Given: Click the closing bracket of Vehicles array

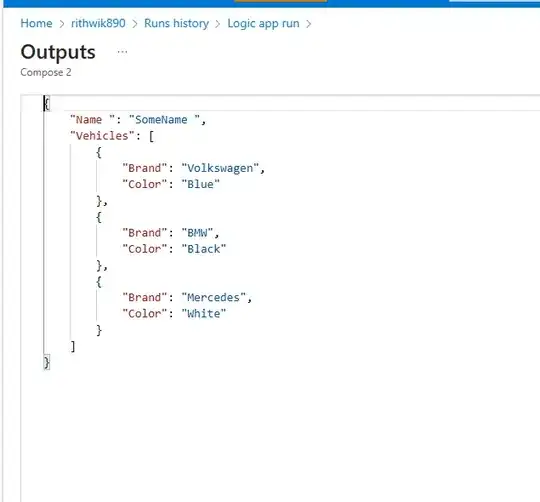Looking at the screenshot, I should pos(73,346).
